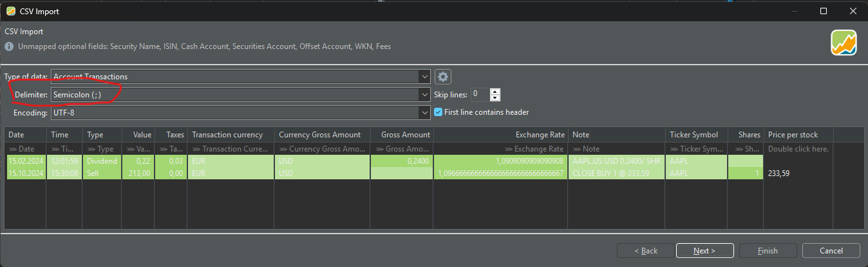Click the Finish button
868x267 pixels.
768,251
